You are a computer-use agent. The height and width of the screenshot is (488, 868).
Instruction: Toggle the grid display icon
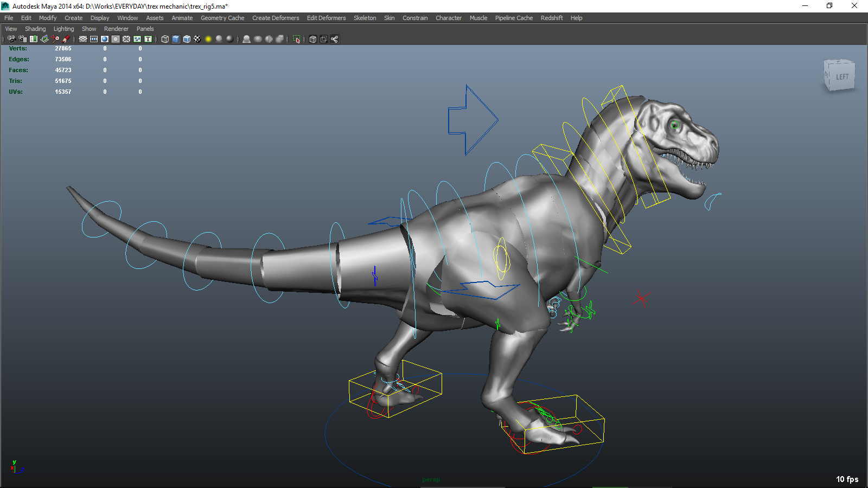tap(82, 39)
